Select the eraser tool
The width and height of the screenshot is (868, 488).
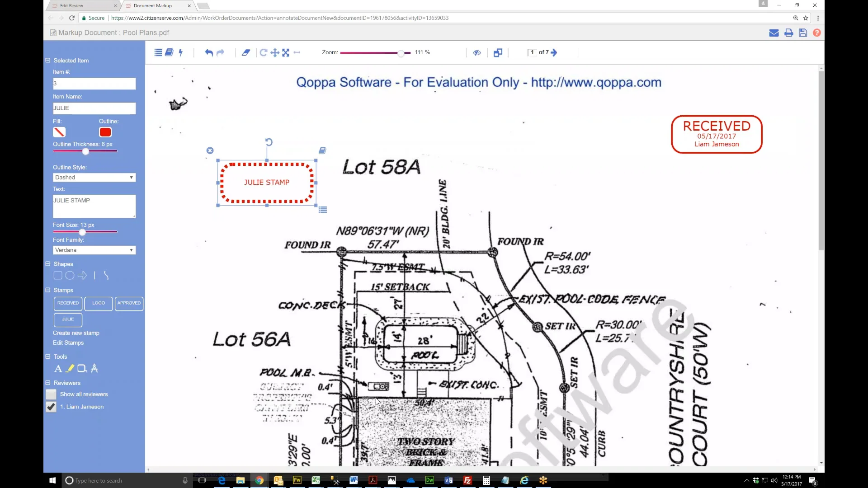tap(245, 52)
